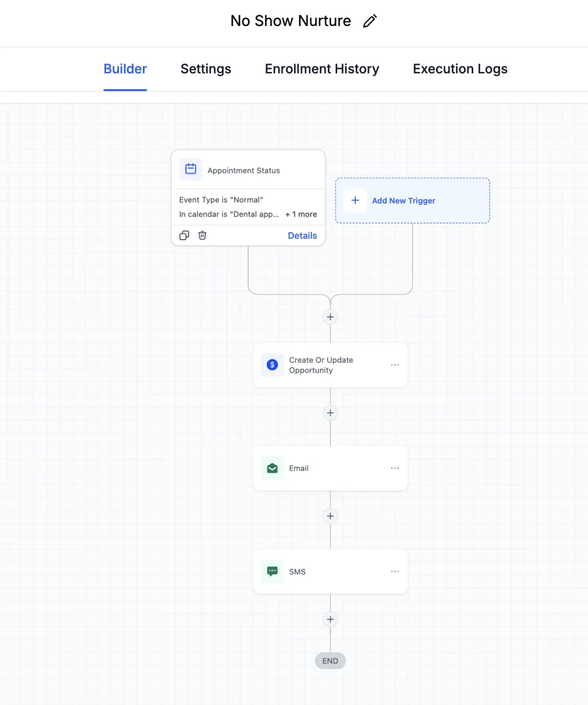The height and width of the screenshot is (705, 588).
Task: Add step between Opportunity and Email
Action: point(330,413)
